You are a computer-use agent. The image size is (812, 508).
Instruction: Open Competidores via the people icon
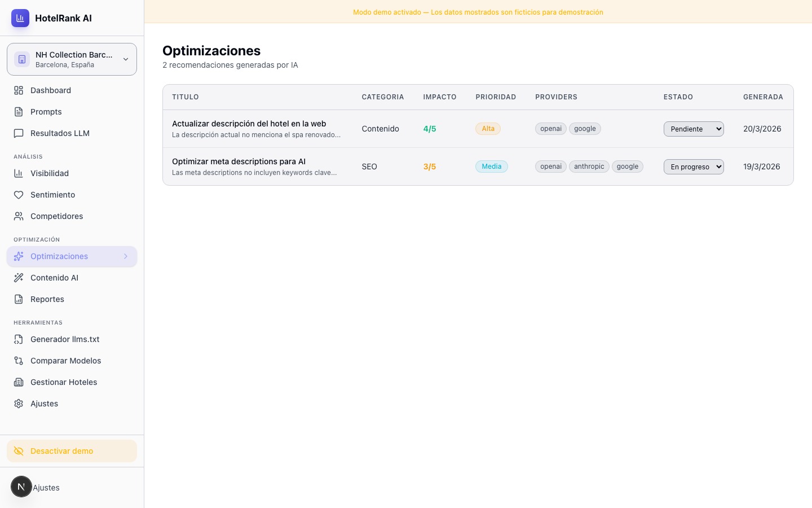pyautogui.click(x=19, y=216)
